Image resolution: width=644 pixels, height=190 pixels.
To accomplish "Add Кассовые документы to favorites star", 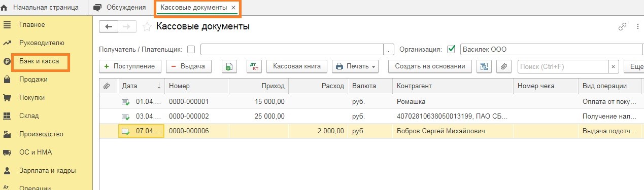I will tap(147, 27).
